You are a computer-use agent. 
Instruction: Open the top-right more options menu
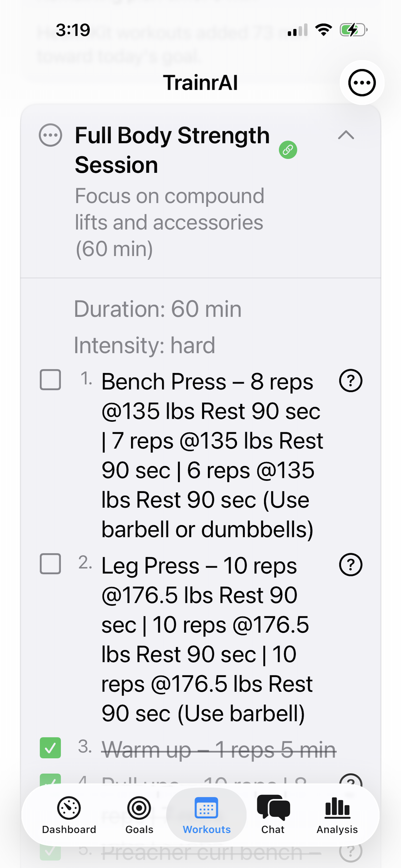pos(362,83)
